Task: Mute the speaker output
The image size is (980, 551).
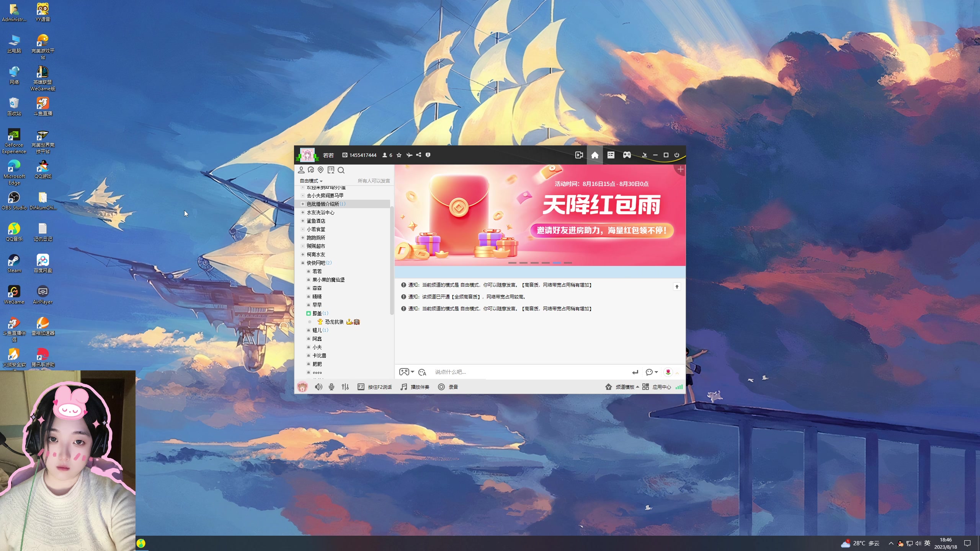Action: (x=318, y=387)
